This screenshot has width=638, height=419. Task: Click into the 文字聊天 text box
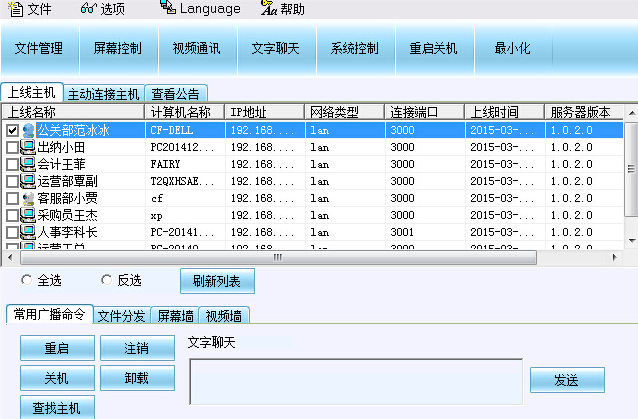point(355,380)
